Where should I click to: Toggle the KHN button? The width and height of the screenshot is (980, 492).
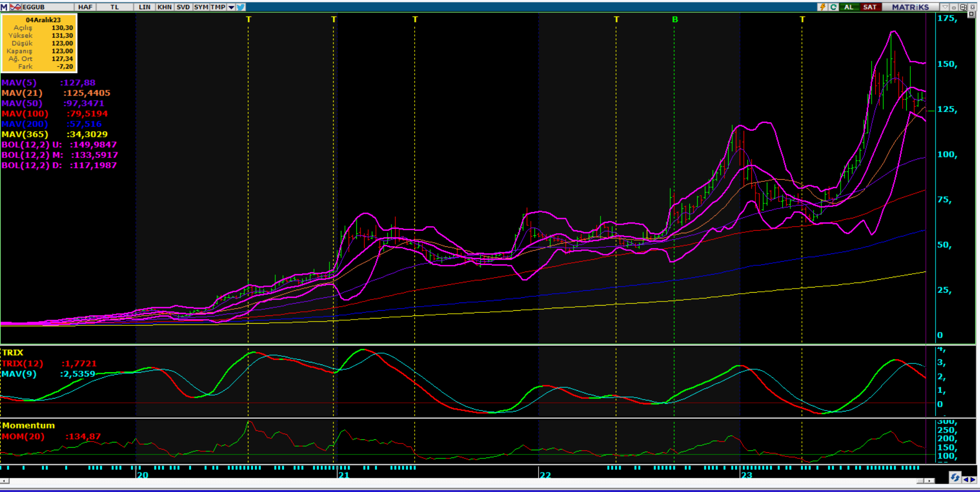point(165,7)
